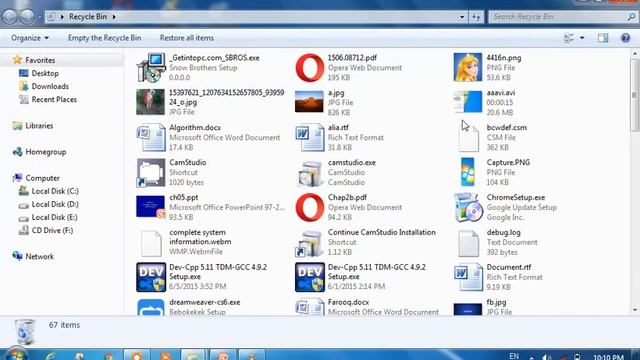Click Empty the Recycle Bin

[104, 38]
